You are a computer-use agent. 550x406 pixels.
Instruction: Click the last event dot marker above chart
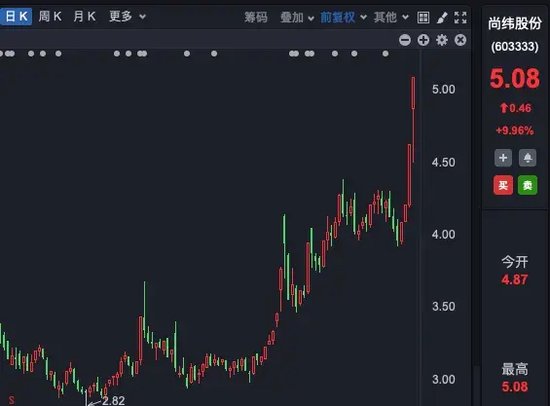385,54
